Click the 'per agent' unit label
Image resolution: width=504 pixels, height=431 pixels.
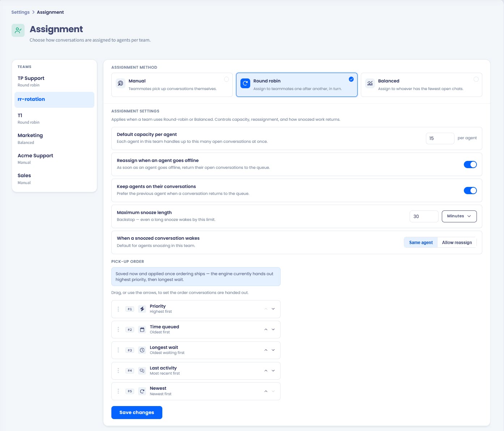point(467,138)
